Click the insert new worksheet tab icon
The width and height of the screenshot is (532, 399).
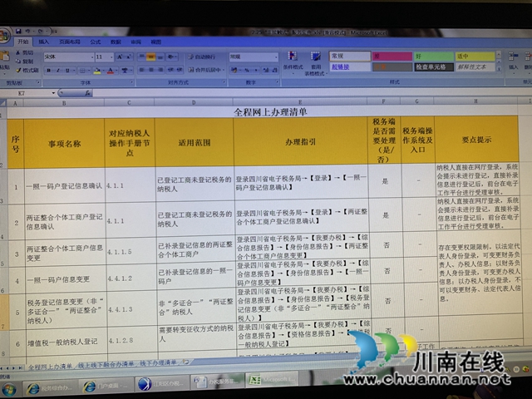click(x=186, y=362)
